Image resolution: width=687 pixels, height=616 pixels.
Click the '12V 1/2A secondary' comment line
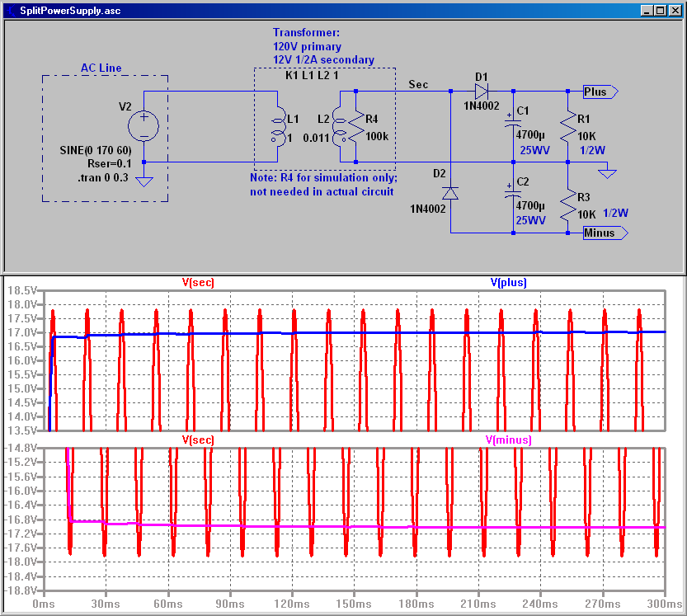[x=324, y=60]
